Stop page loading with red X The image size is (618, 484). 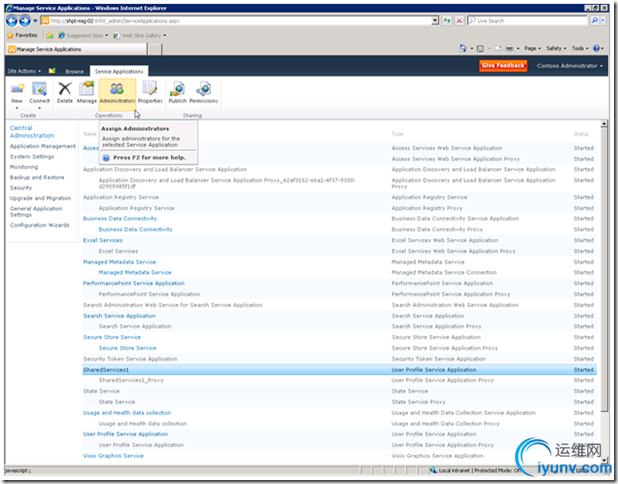coord(459,20)
